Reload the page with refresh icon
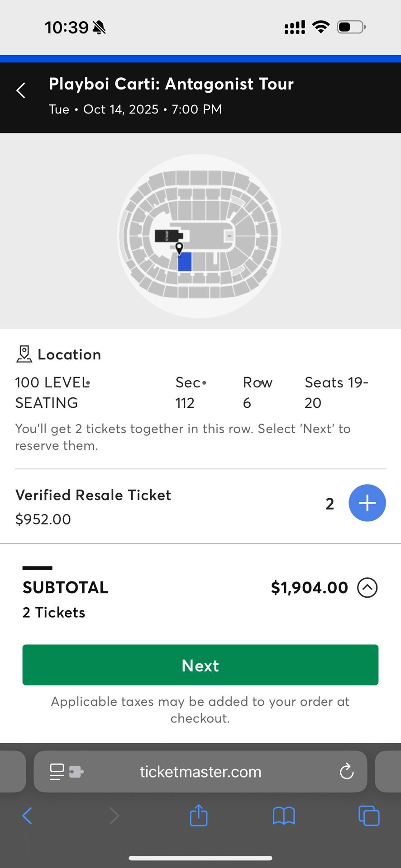 point(347,771)
